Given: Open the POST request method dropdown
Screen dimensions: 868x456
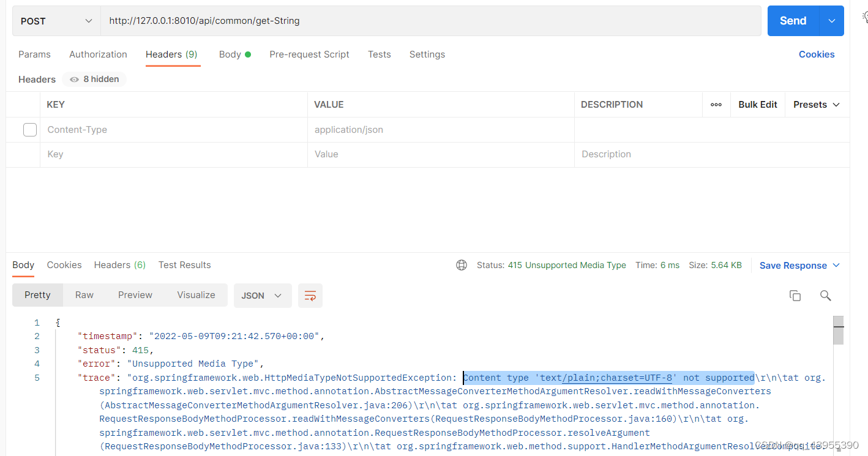Looking at the screenshot, I should [x=55, y=20].
